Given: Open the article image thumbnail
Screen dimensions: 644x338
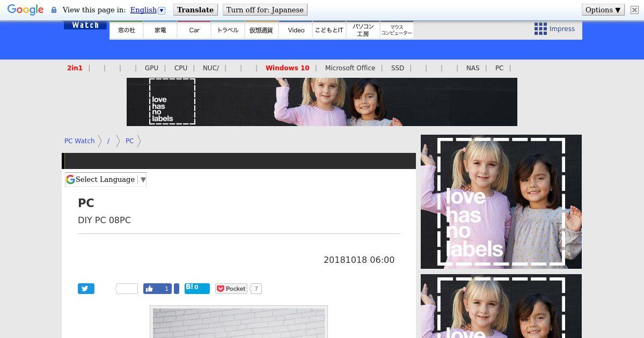Looking at the screenshot, I should [239, 322].
